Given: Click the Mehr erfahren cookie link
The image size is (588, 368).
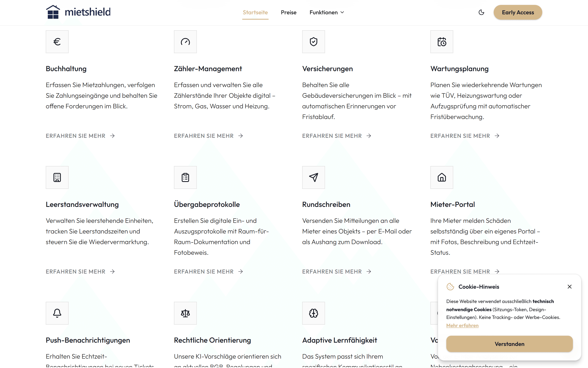Looking at the screenshot, I should click(x=462, y=325).
